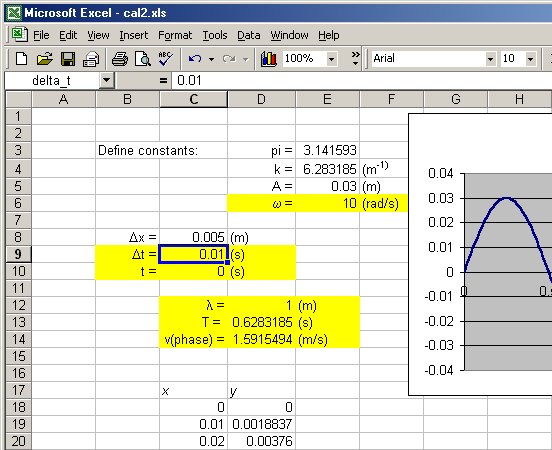The height and width of the screenshot is (450, 552).
Task: Open the Tools menu
Action: (x=215, y=35)
